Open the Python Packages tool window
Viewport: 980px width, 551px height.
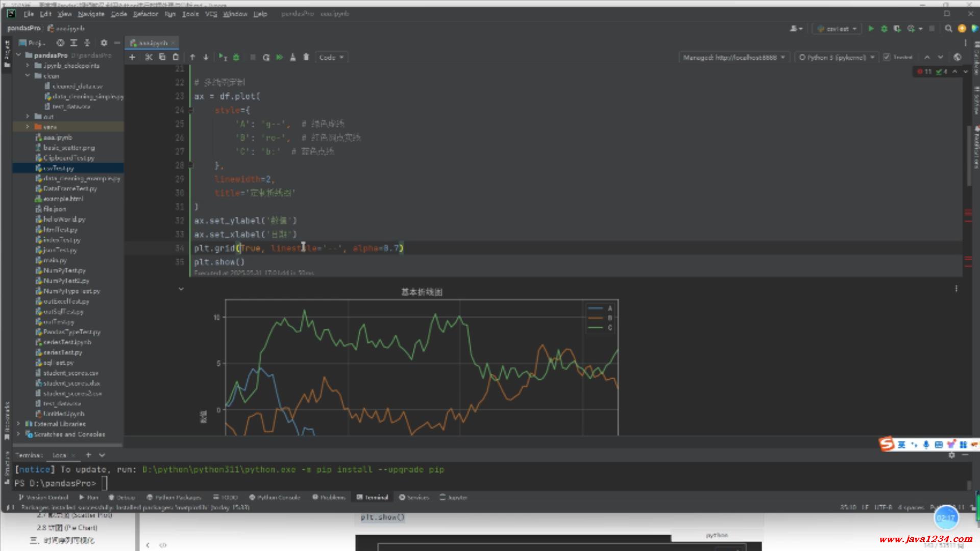(x=174, y=497)
